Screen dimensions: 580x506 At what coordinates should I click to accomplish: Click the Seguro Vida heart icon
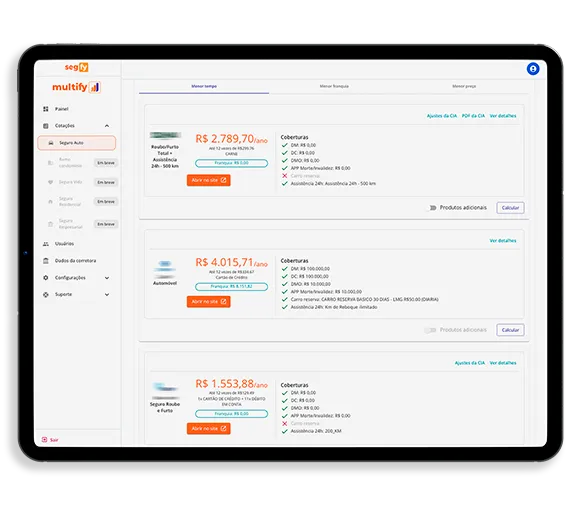51,182
